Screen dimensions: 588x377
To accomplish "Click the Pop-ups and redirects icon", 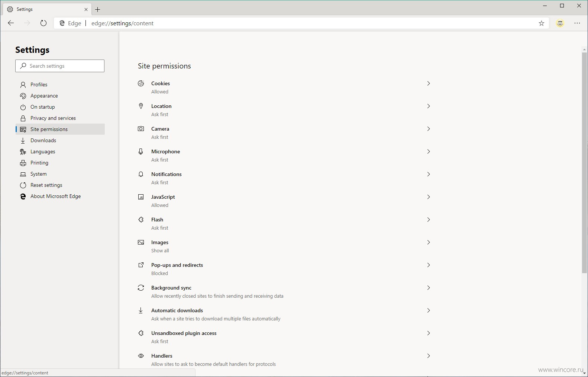I will coord(141,265).
